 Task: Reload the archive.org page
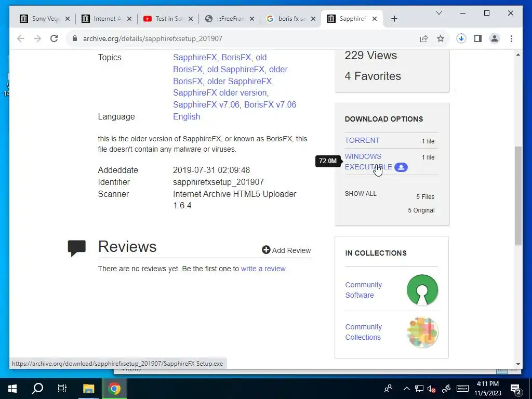point(54,38)
